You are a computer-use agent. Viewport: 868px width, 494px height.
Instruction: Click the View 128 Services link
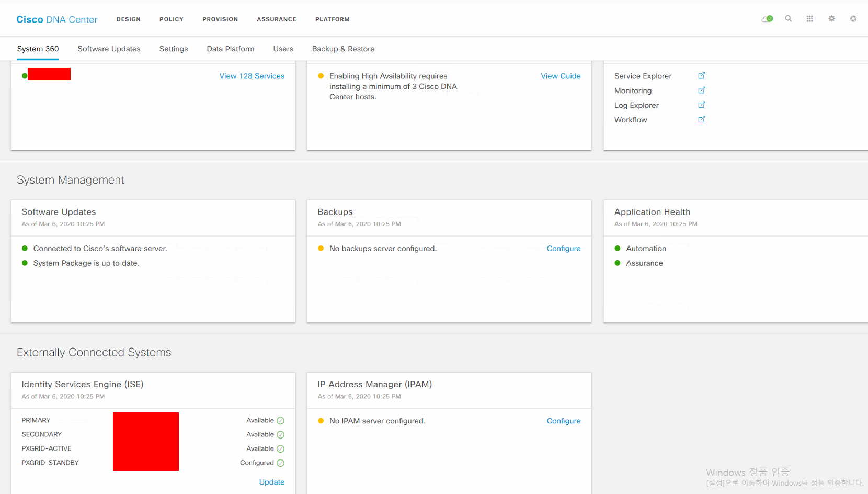click(252, 76)
